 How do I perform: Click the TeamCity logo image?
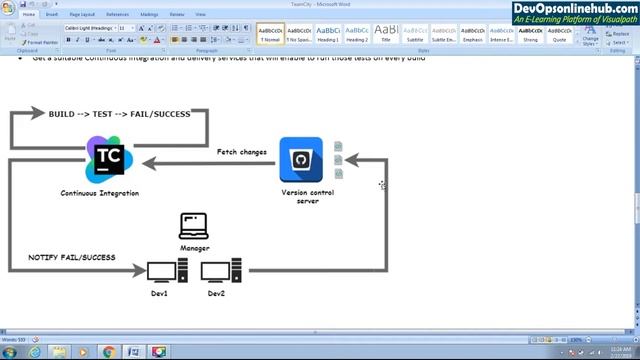tap(109, 160)
